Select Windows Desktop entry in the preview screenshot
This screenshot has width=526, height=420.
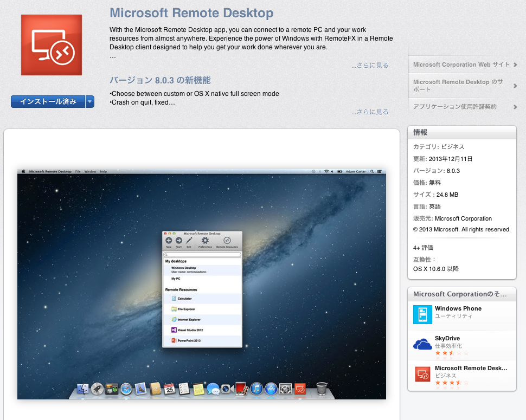coord(202,270)
